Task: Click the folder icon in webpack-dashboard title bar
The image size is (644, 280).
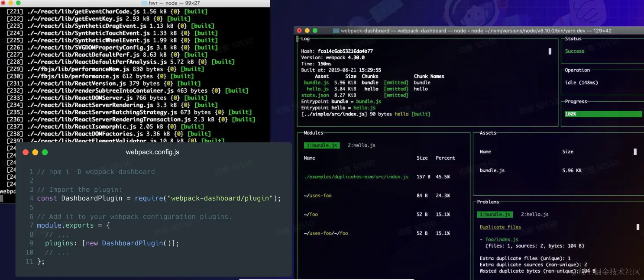Action: [x=336, y=31]
